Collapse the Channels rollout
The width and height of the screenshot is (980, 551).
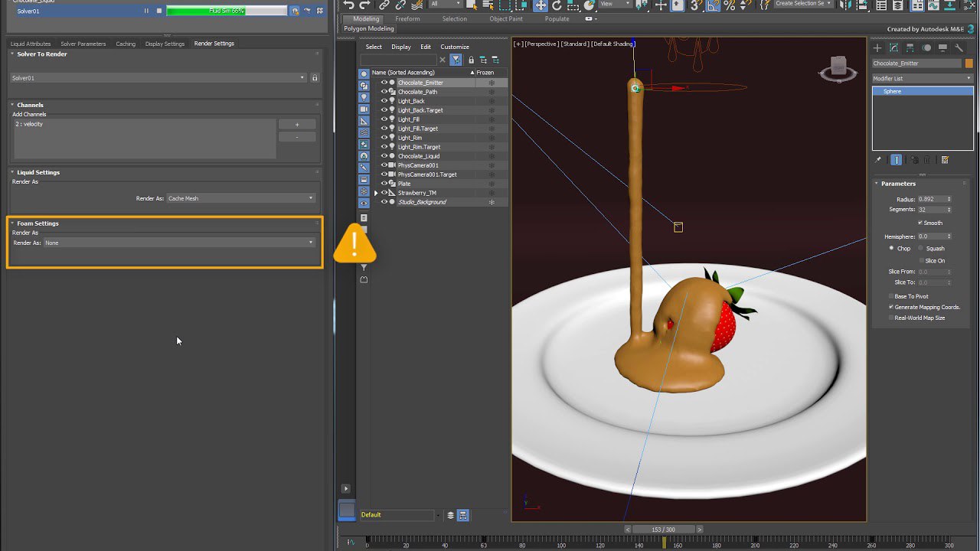(12, 105)
